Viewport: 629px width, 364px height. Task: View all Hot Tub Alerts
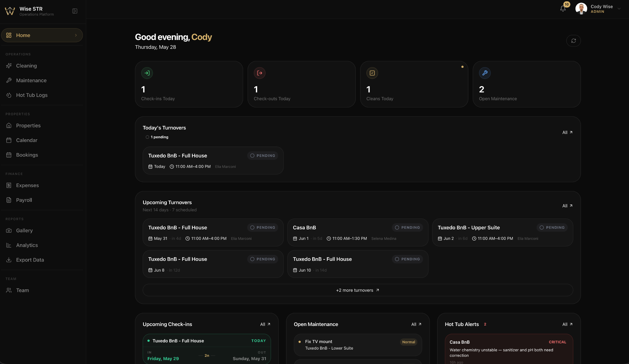click(567, 324)
